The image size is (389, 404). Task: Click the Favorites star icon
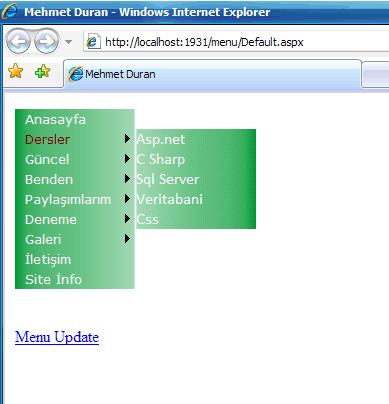pos(16,71)
